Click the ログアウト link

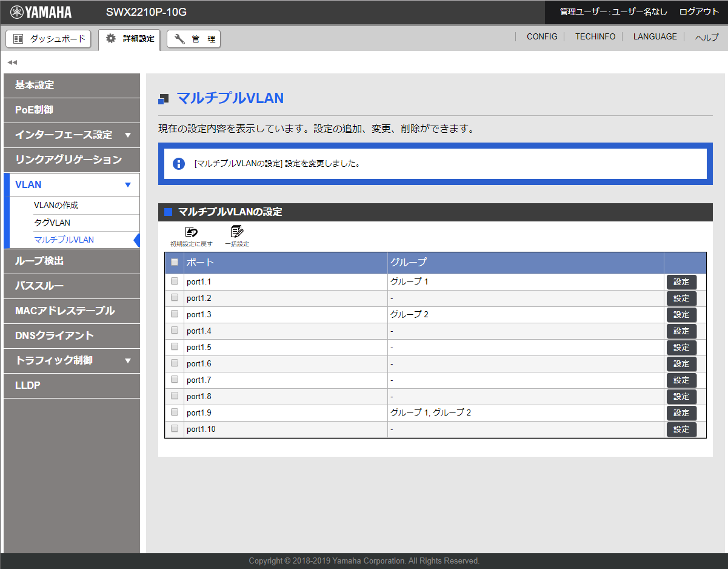click(x=699, y=12)
